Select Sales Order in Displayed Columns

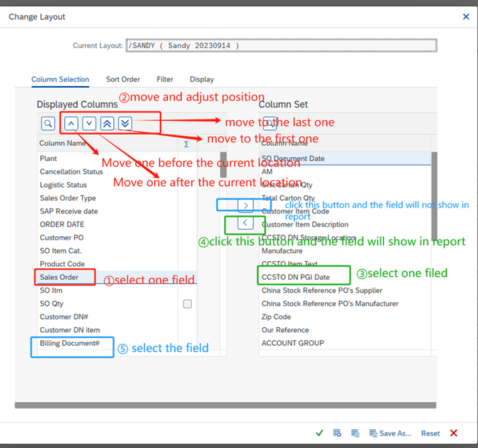click(58, 277)
